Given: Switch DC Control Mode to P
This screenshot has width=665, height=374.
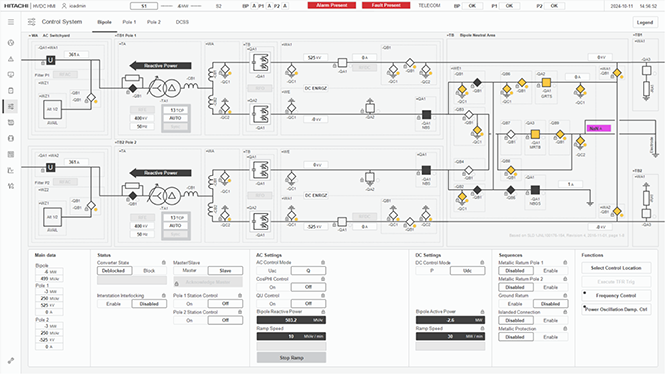Looking at the screenshot, I should point(432,271).
